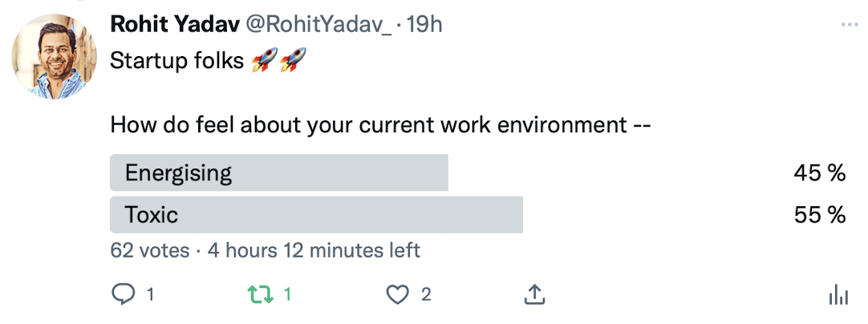The height and width of the screenshot is (324, 868).
Task: Click the reply speech bubble icon
Action: point(122,295)
